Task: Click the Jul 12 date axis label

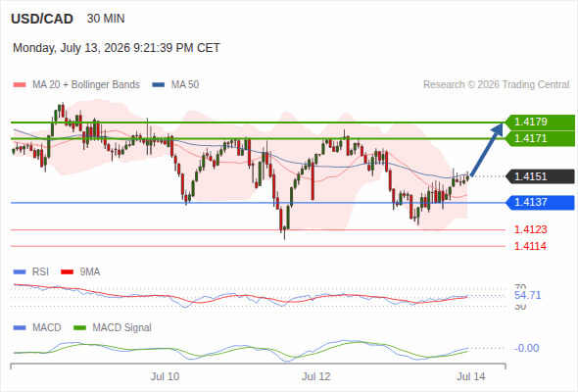Action: [x=315, y=377]
